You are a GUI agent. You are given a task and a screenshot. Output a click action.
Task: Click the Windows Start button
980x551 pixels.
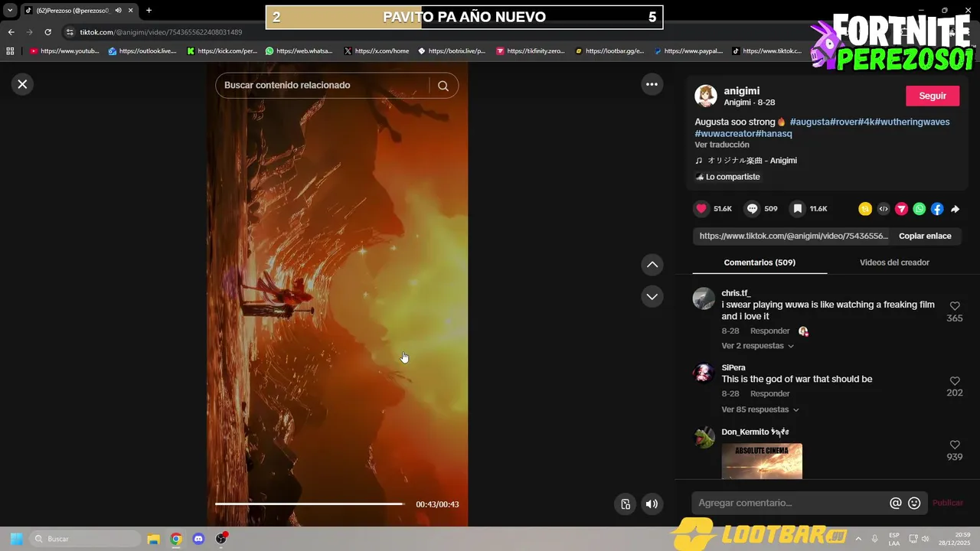15,539
